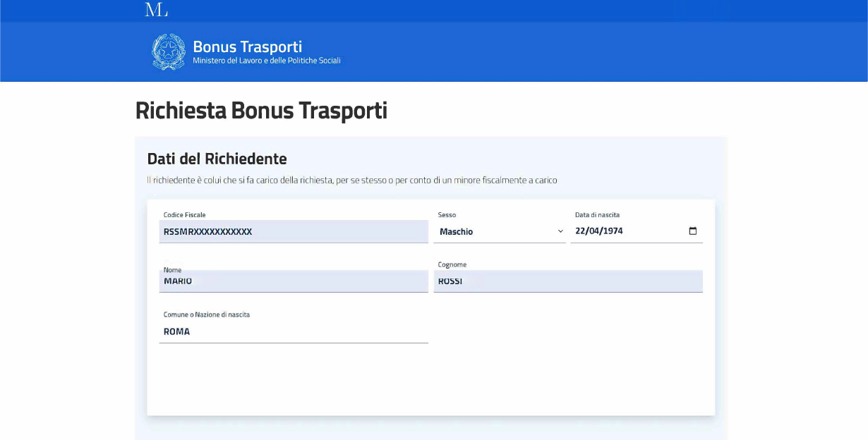Click the Data di nascita label
This screenshot has height=440, width=868.
click(x=597, y=214)
